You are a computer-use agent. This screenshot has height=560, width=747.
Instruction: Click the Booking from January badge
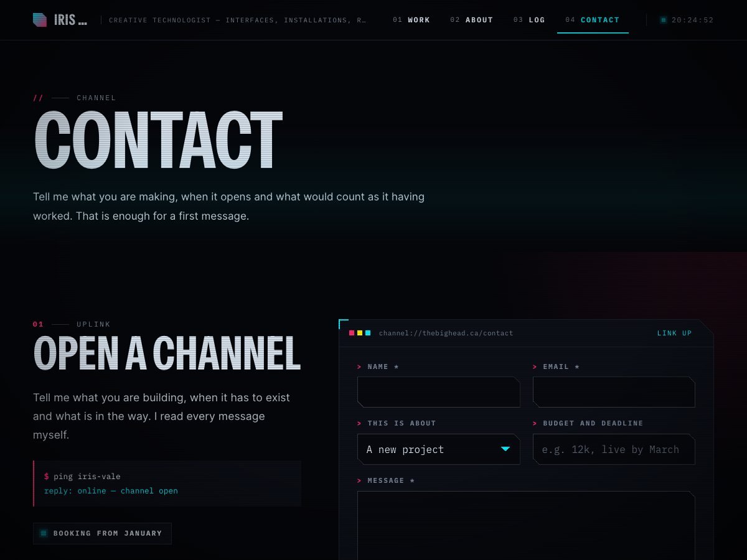coord(102,533)
